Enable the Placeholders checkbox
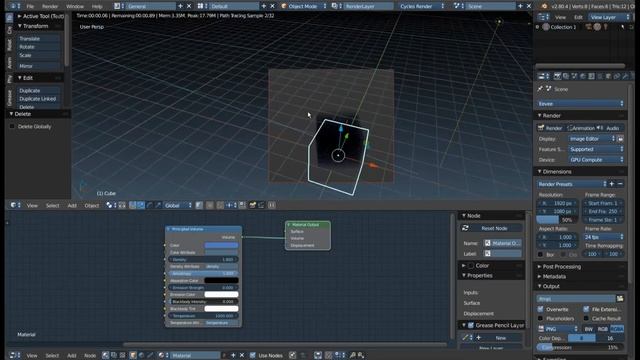The height and width of the screenshot is (360, 640). tap(540, 318)
